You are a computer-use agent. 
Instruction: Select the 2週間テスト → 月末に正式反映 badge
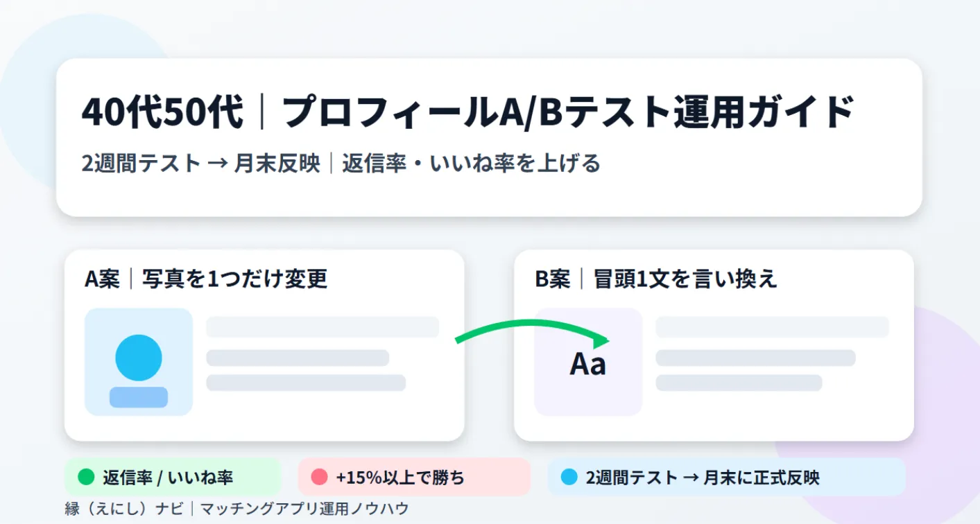coord(726,477)
